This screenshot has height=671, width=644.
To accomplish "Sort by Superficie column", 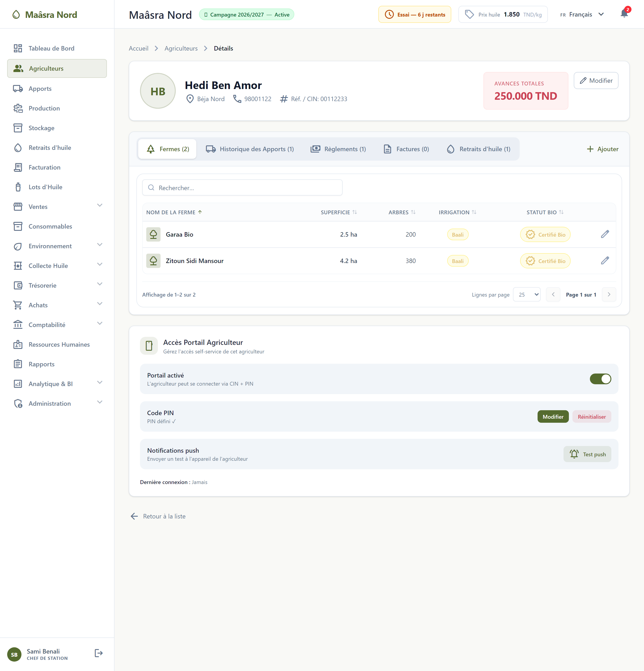I will click(339, 212).
